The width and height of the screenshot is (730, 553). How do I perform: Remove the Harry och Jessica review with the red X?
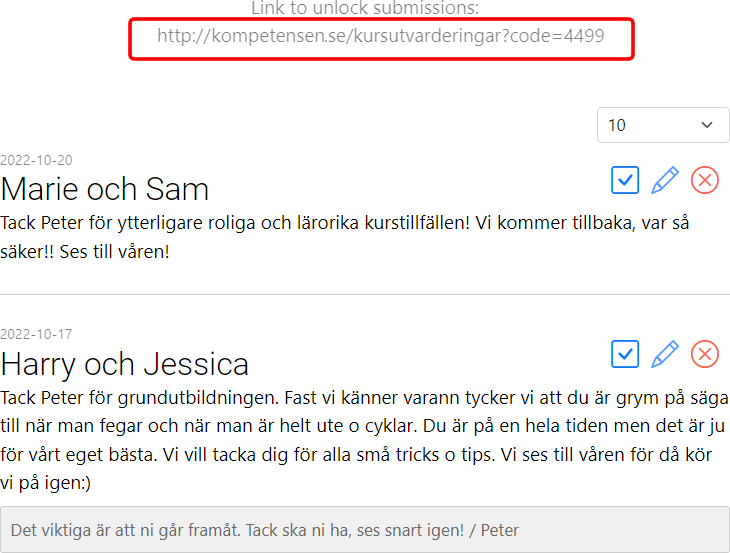(x=705, y=354)
